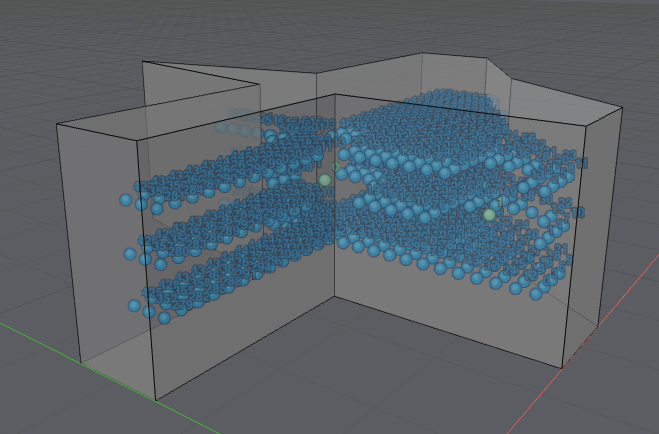Click the point label 285
Screen dimensions: 659x434
click(215, 289)
